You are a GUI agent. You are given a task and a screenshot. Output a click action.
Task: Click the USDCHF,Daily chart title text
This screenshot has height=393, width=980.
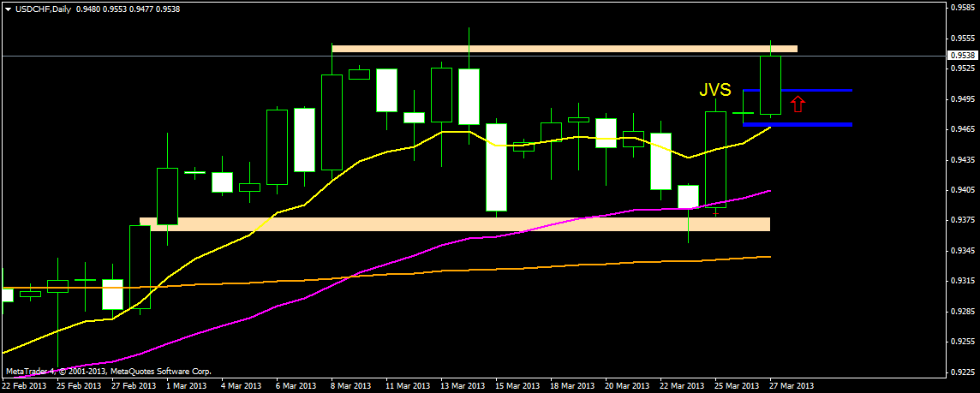tap(43, 9)
